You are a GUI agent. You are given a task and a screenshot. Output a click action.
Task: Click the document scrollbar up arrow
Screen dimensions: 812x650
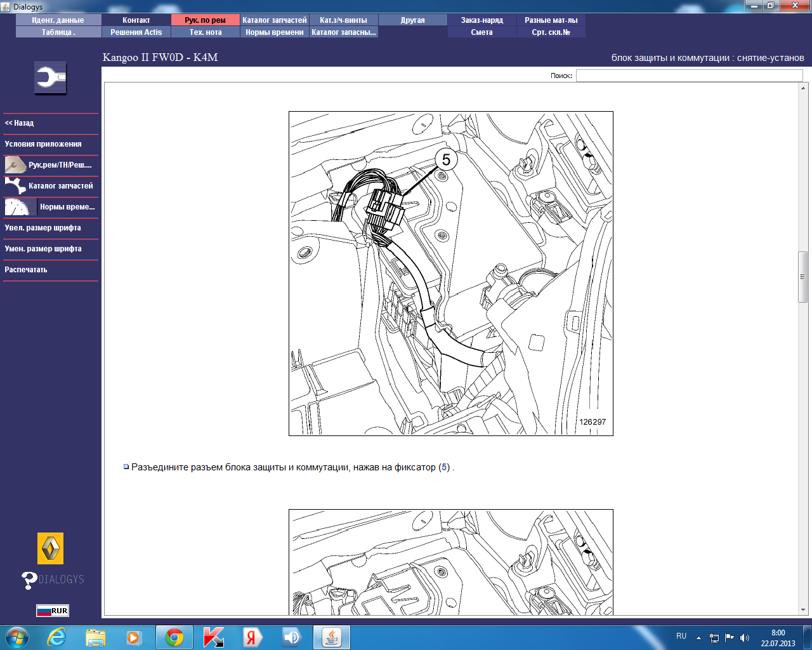pos(802,88)
